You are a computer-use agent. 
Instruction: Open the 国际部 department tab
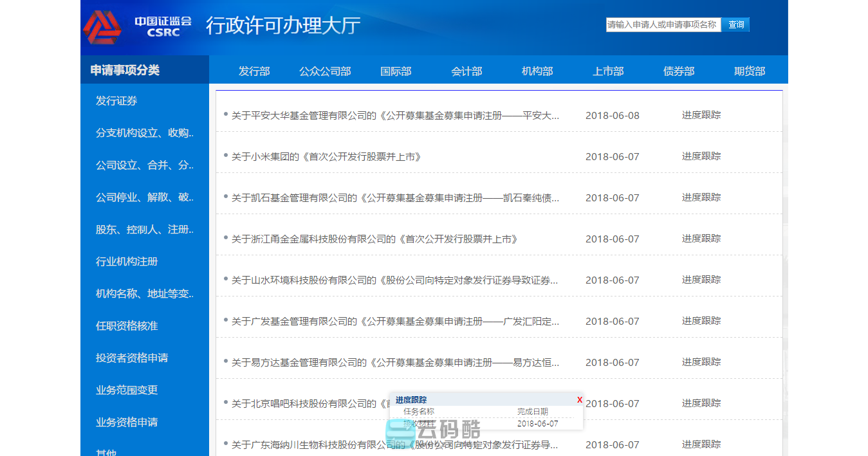(x=396, y=71)
